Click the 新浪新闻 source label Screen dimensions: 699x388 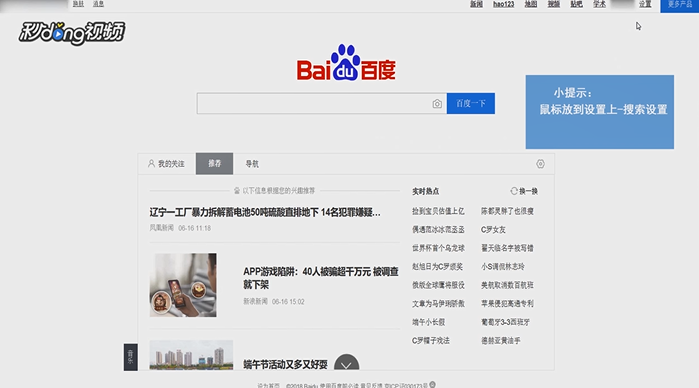(x=255, y=301)
